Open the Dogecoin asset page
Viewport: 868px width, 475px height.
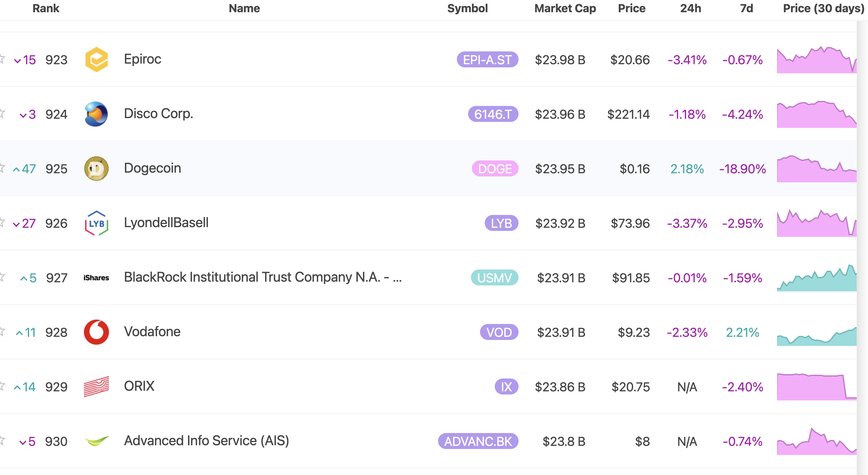pyautogui.click(x=152, y=168)
